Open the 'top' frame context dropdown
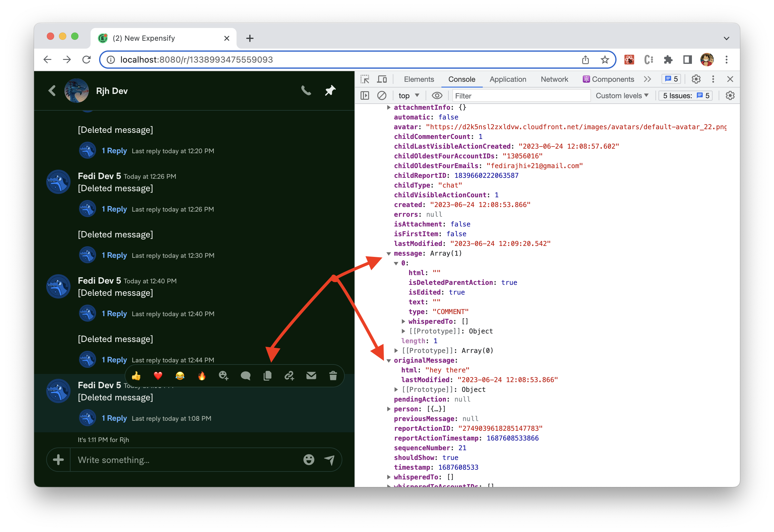 click(408, 95)
